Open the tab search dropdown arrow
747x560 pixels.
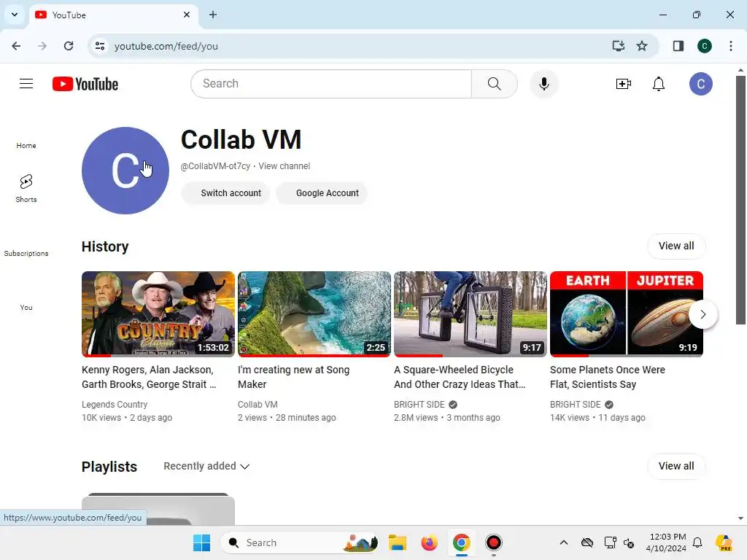pos(15,15)
